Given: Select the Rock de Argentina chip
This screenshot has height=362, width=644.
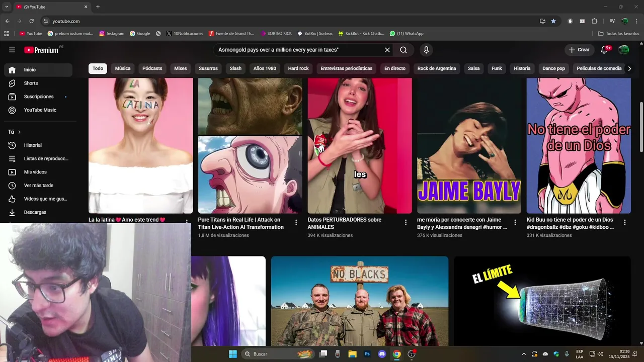Looking at the screenshot, I should pos(437,68).
